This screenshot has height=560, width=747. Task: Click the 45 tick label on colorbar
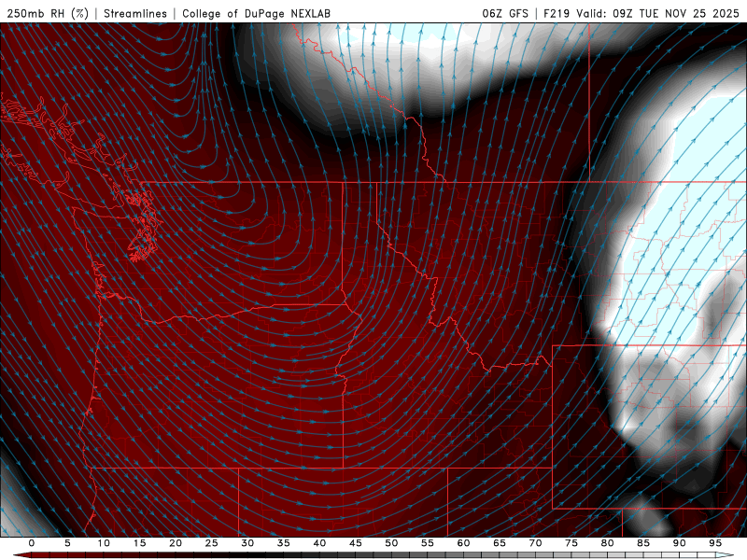pos(355,543)
